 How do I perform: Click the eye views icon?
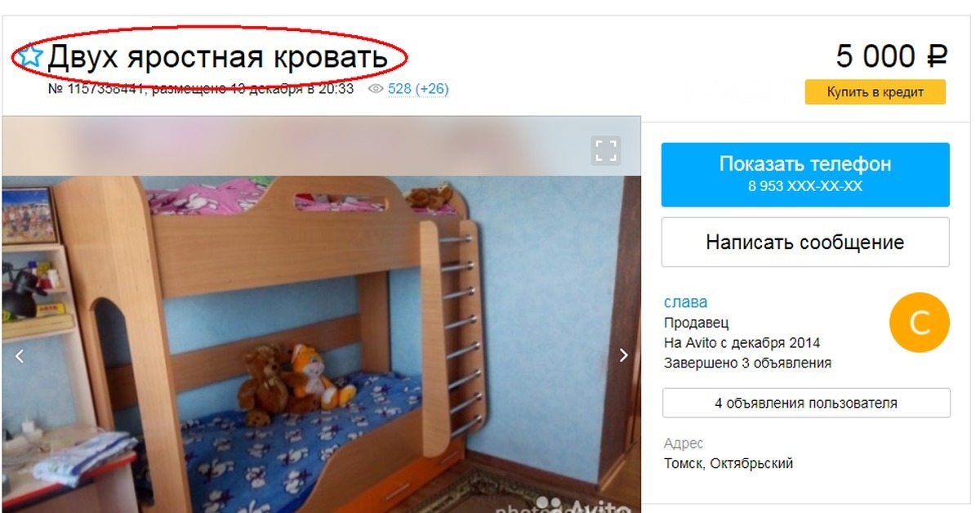pyautogui.click(x=376, y=89)
